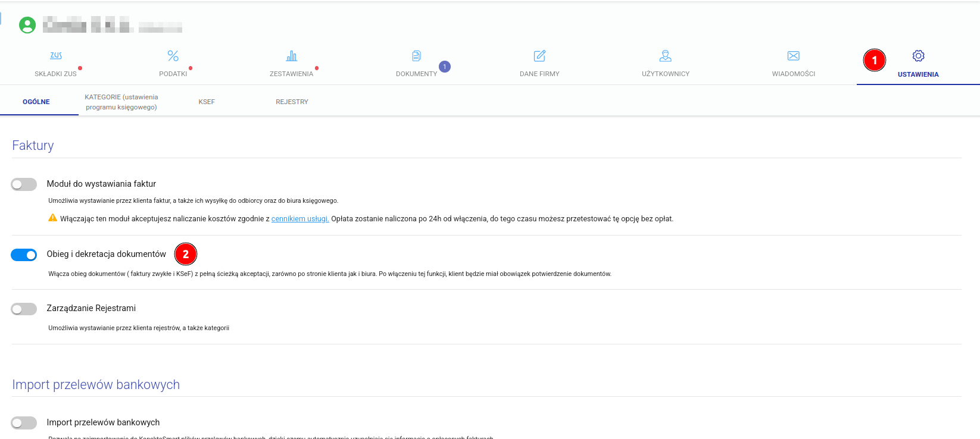Click the green user avatar icon
This screenshot has width=980, height=439.
(27, 25)
